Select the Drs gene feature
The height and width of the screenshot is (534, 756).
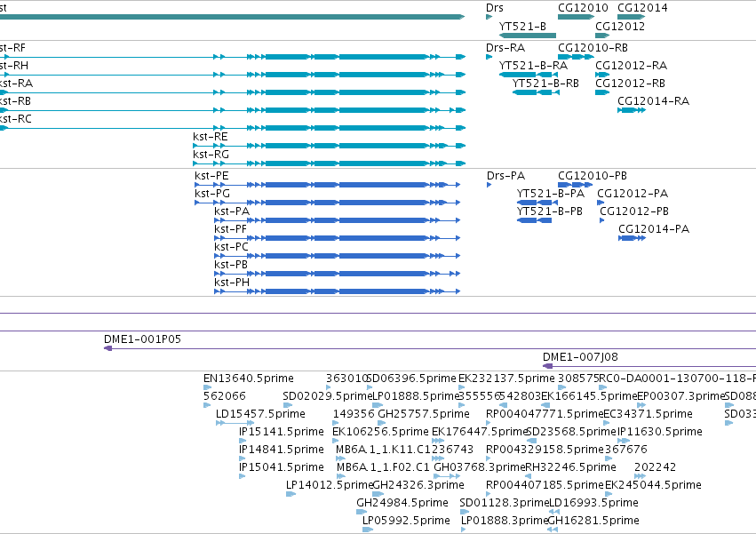click(x=489, y=17)
